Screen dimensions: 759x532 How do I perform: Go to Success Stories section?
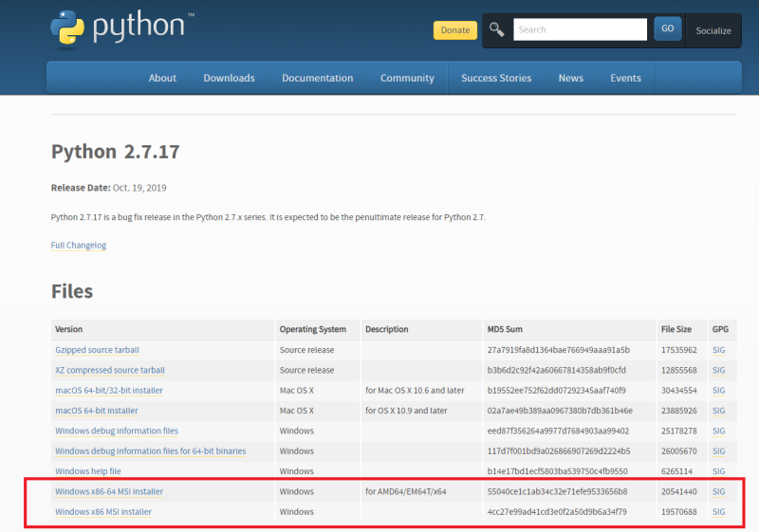(496, 78)
